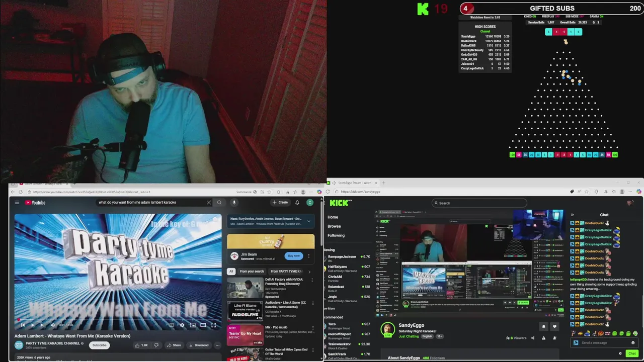Expand Show More under Kick following list

click(x=330, y=308)
